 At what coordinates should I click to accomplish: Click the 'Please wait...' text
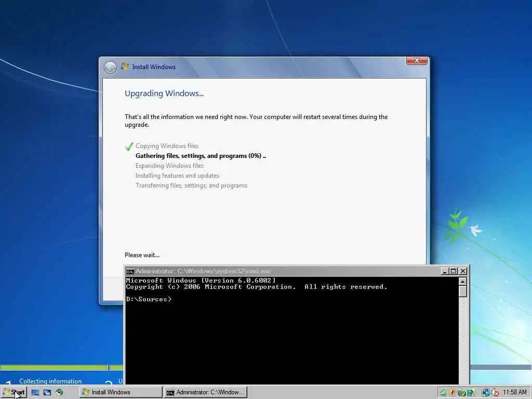point(142,255)
